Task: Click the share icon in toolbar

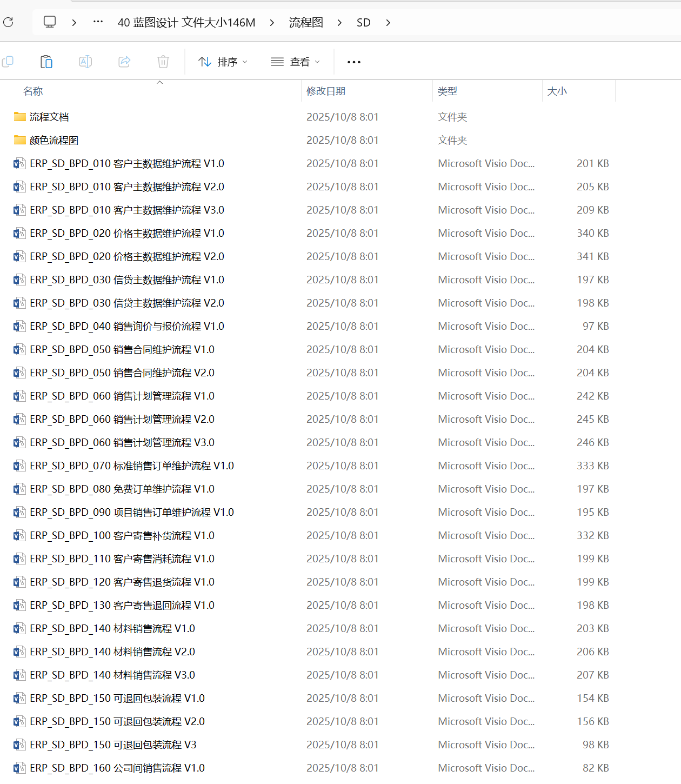Action: [124, 62]
